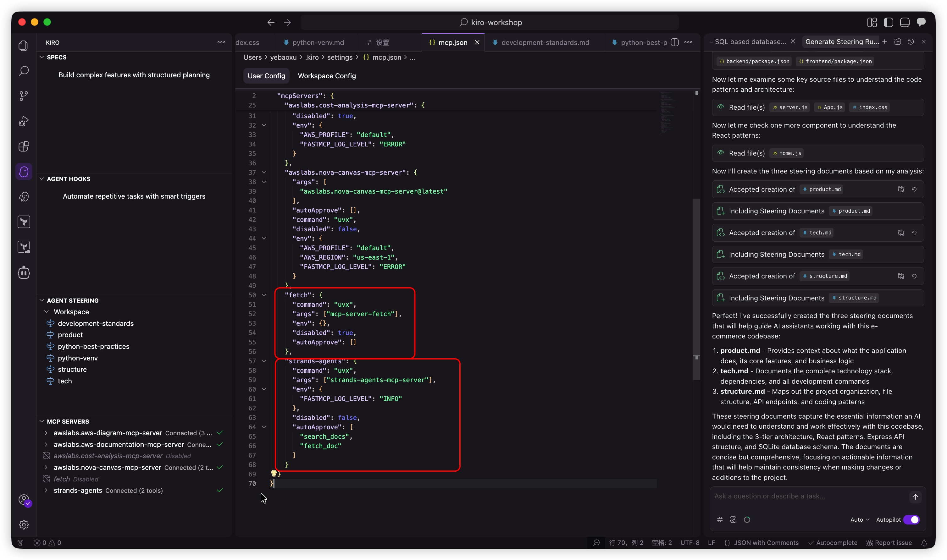The width and height of the screenshot is (947, 560).
Task: Open the Search view in activity bar
Action: pos(24,71)
